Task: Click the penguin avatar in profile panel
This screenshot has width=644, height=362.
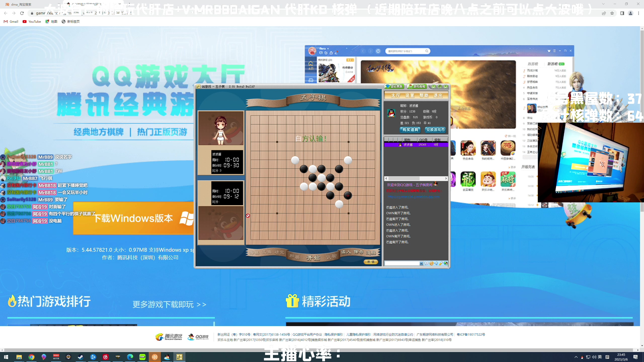Action: (391, 113)
